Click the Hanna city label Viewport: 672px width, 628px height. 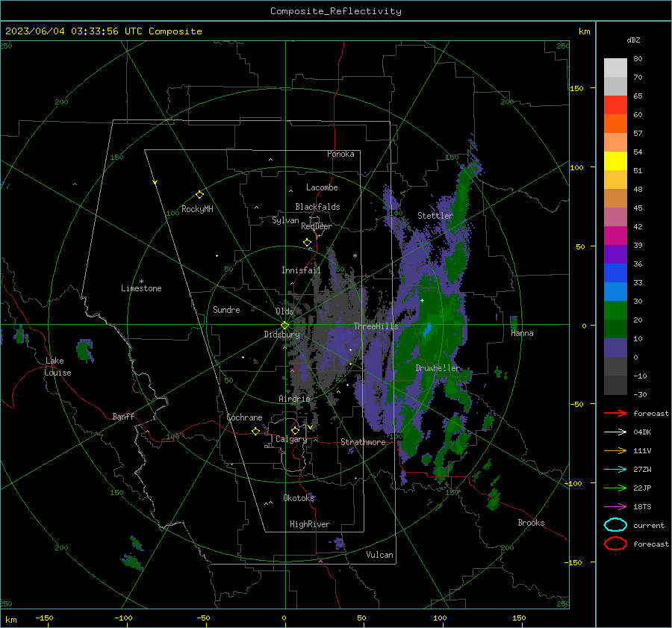point(522,333)
